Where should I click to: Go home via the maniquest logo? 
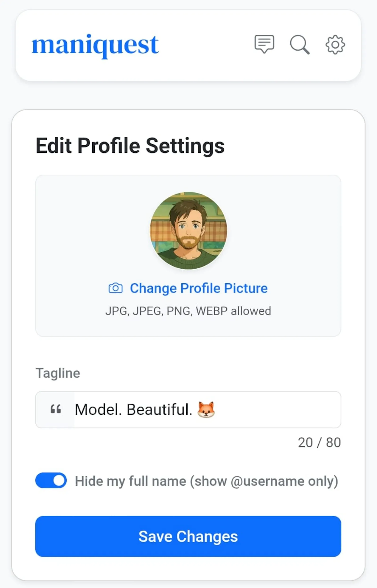coord(95,46)
